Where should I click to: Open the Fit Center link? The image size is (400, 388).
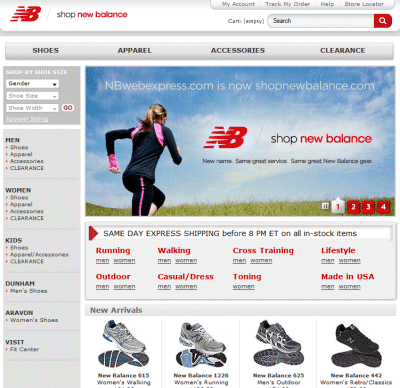coord(24,349)
